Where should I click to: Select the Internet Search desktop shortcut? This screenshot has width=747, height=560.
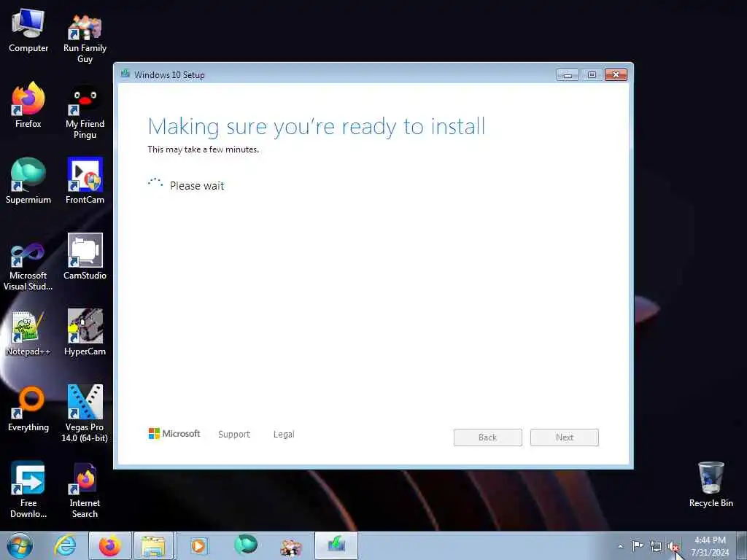(x=85, y=491)
